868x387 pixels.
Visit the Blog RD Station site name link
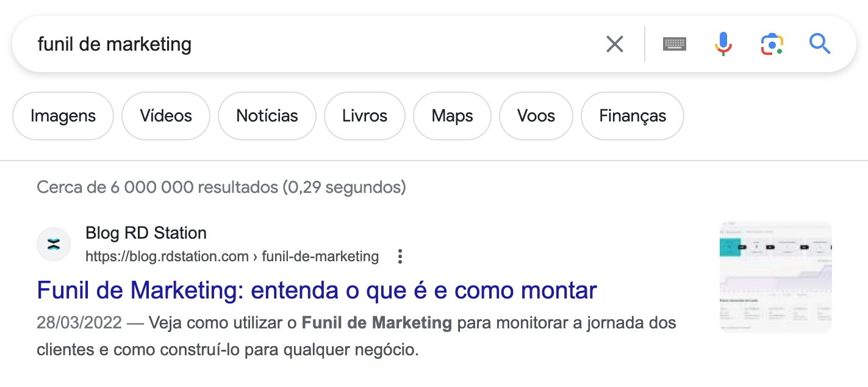(x=146, y=233)
